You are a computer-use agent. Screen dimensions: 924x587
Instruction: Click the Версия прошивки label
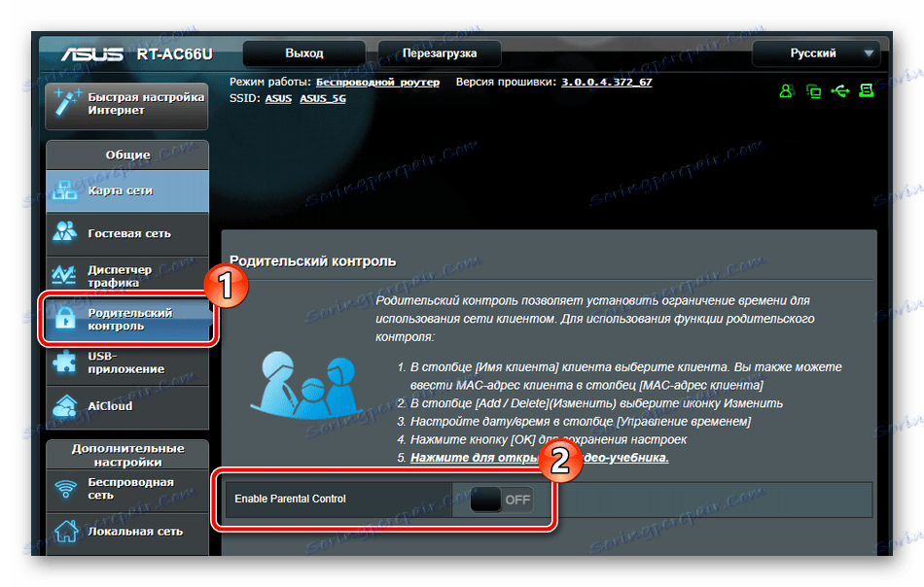(x=506, y=82)
